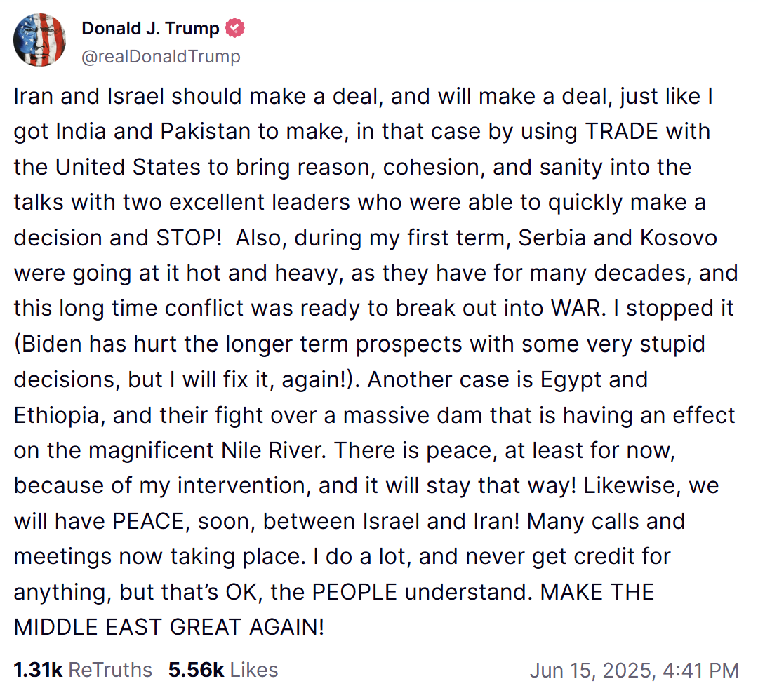Screen dimensions: 758x700
Task: Open the @realDonaldTrump handle link
Action: pos(161,57)
